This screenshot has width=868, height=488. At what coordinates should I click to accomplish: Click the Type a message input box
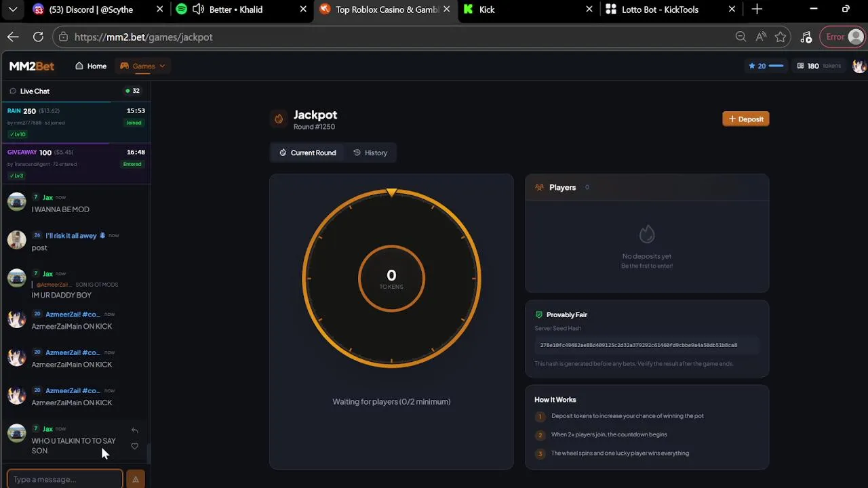pos(65,479)
